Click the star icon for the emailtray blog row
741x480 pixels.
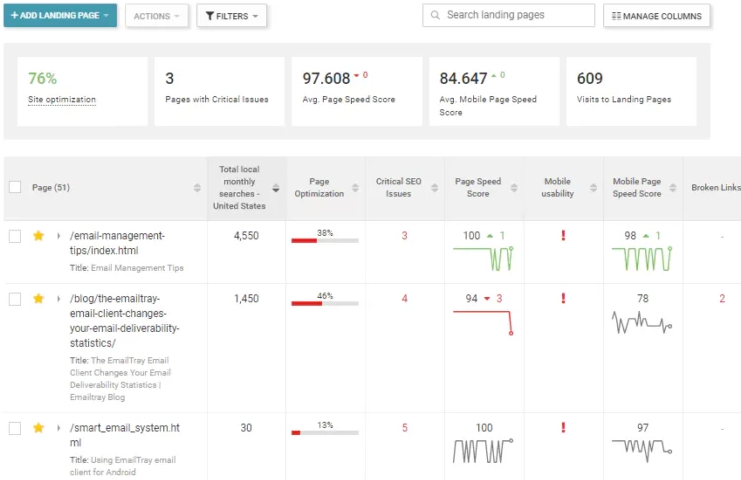pyautogui.click(x=39, y=299)
